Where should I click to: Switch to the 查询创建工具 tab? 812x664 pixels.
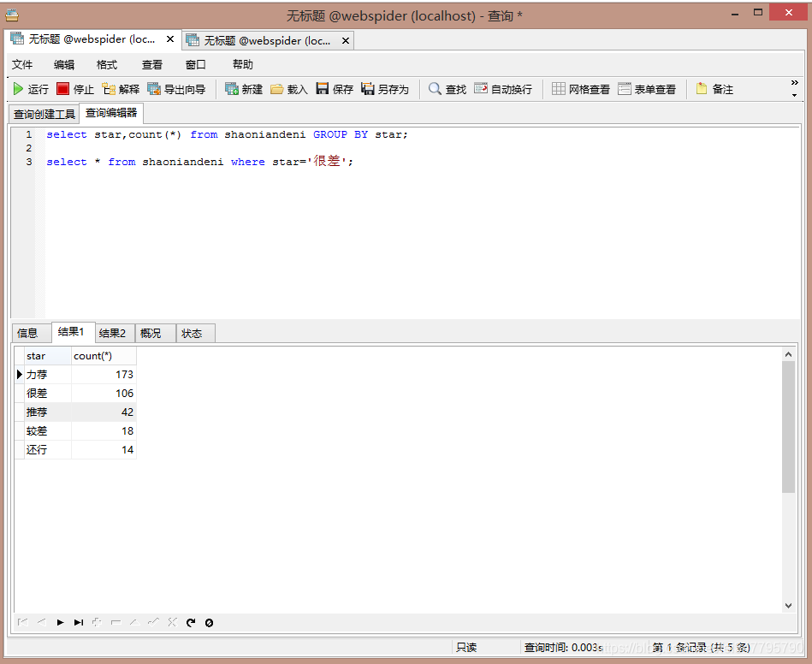[x=44, y=114]
